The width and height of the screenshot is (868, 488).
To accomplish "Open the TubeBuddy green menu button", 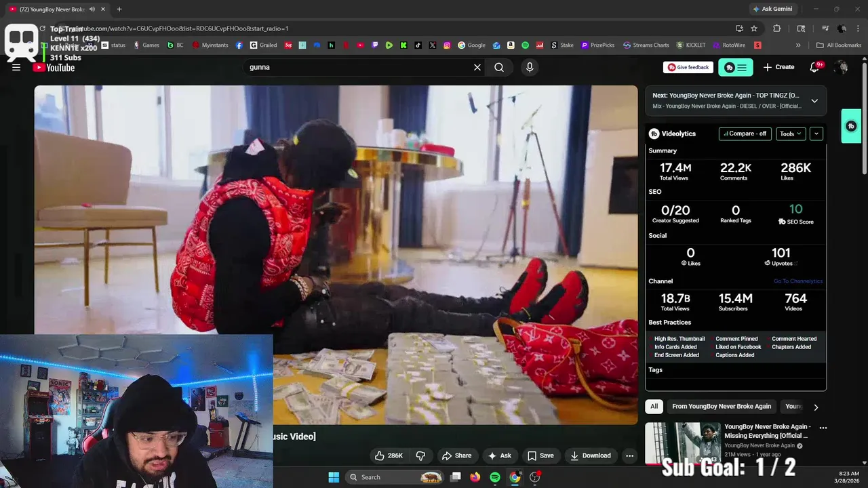I will 736,67.
